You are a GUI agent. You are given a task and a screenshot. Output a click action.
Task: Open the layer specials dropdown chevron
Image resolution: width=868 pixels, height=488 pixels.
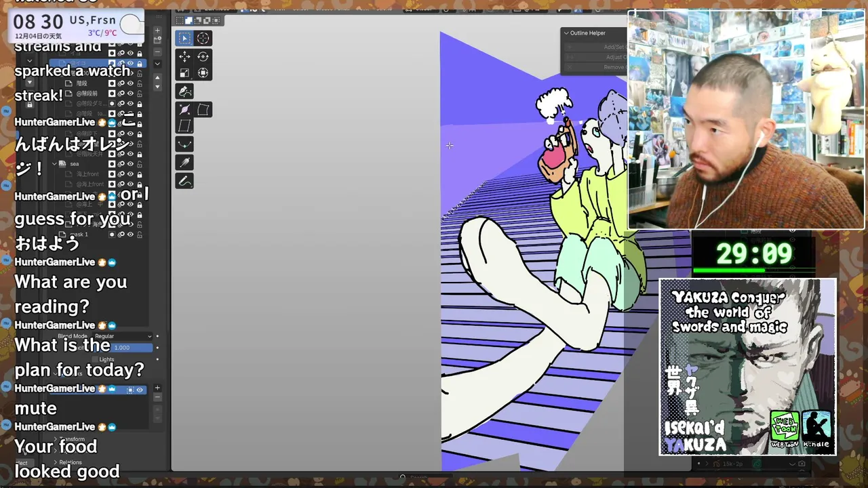pos(157,64)
